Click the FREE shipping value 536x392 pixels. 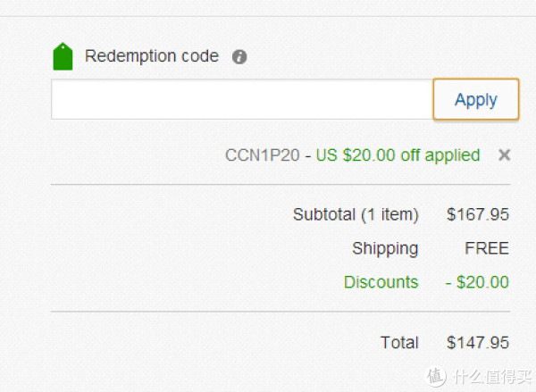[487, 248]
